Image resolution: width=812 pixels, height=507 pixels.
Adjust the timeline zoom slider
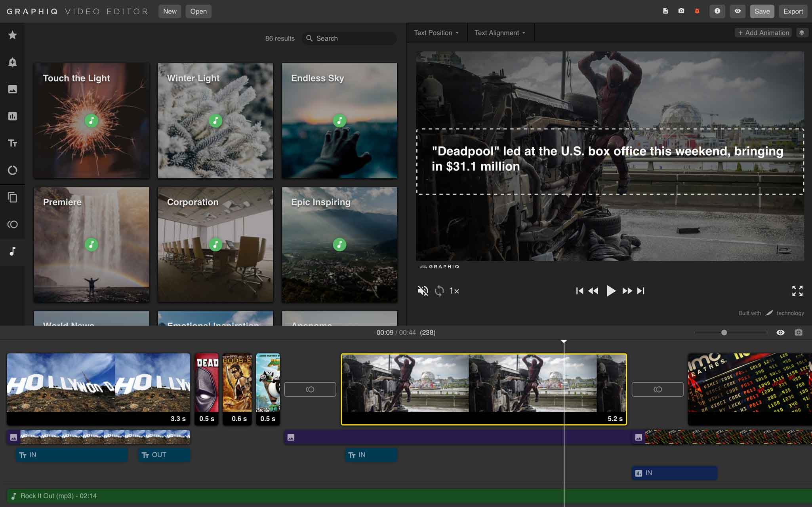pos(724,332)
